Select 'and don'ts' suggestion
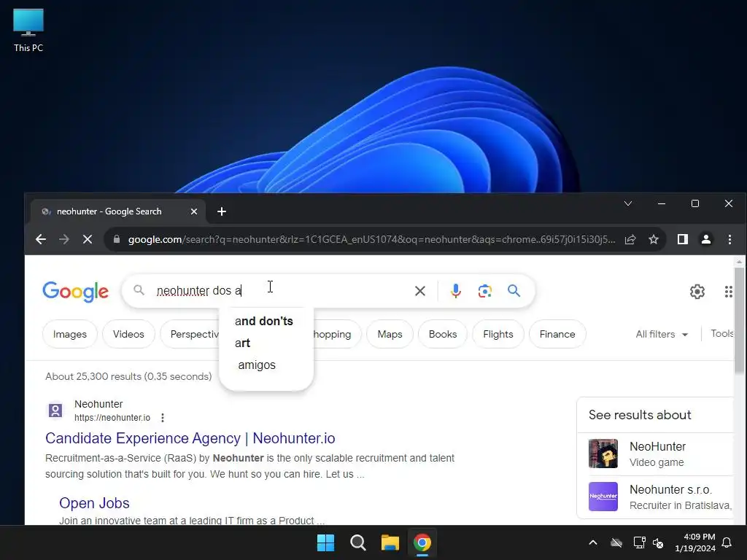This screenshot has width=747, height=560. (264, 322)
